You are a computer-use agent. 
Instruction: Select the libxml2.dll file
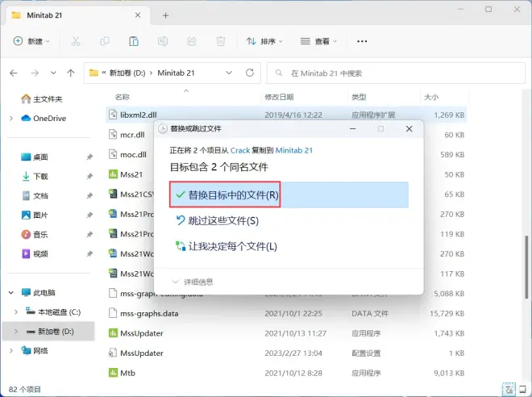286,115
